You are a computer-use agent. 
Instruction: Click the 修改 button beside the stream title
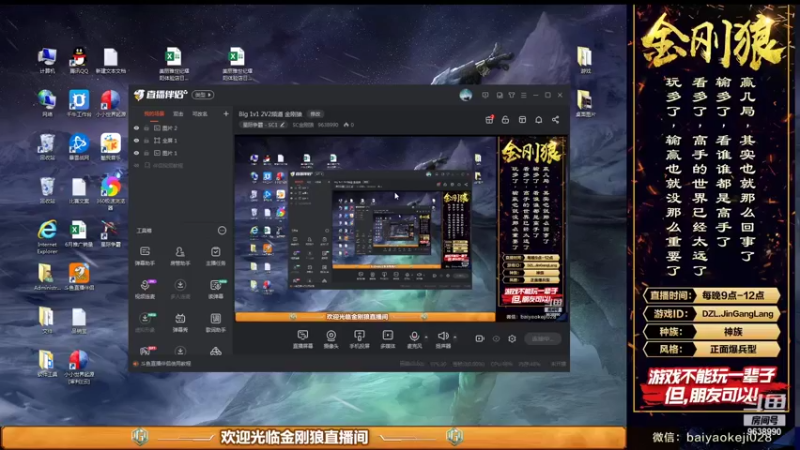click(x=315, y=114)
